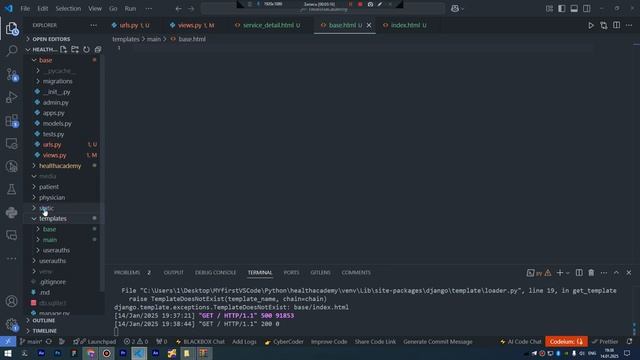Create a new file in explorer header
Image resolution: width=640 pixels, height=360 pixels.
coord(63,49)
